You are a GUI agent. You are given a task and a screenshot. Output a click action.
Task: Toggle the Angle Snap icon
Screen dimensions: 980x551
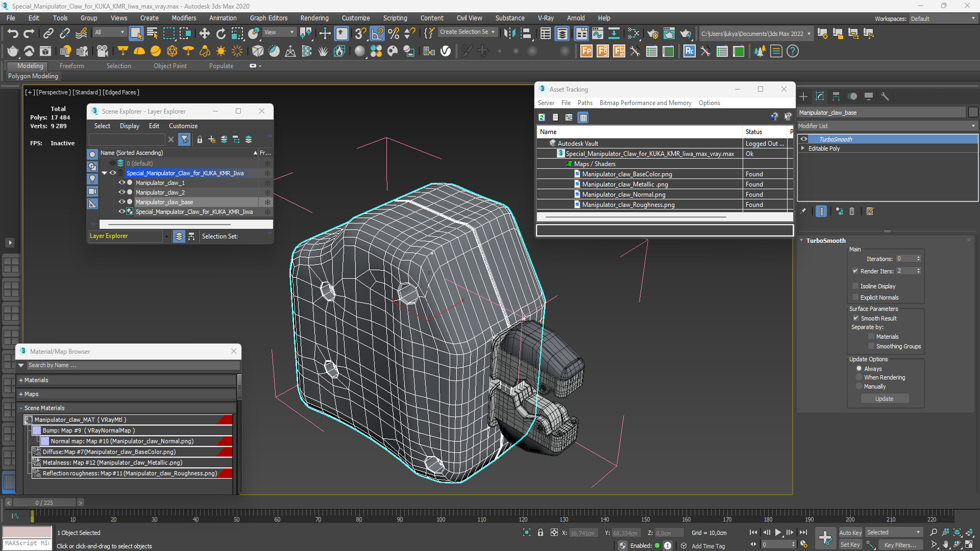(377, 34)
